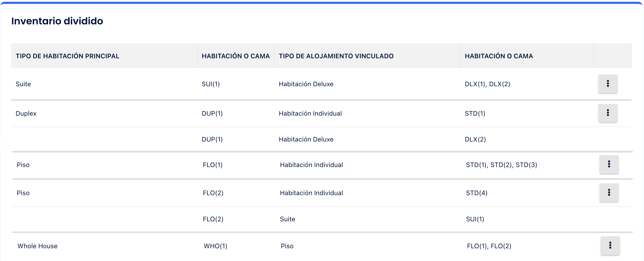Open the Suite row three-dot menu
Image resolution: width=644 pixels, height=261 pixels.
click(608, 84)
